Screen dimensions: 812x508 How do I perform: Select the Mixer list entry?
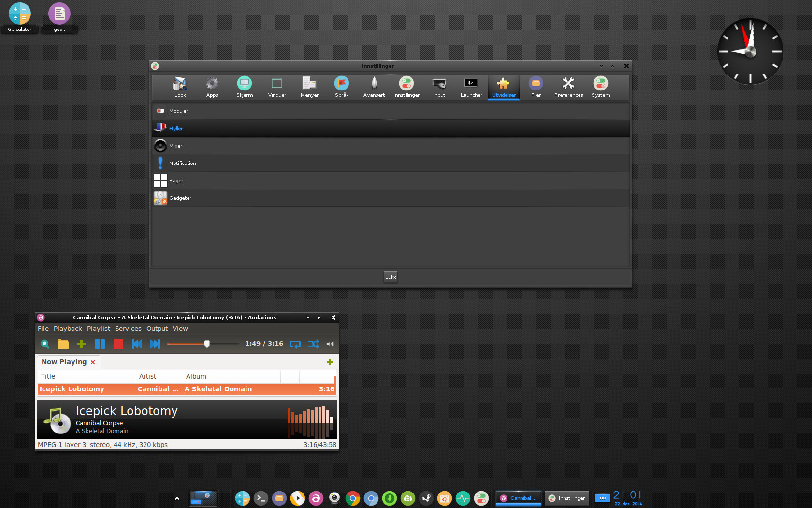coord(391,146)
